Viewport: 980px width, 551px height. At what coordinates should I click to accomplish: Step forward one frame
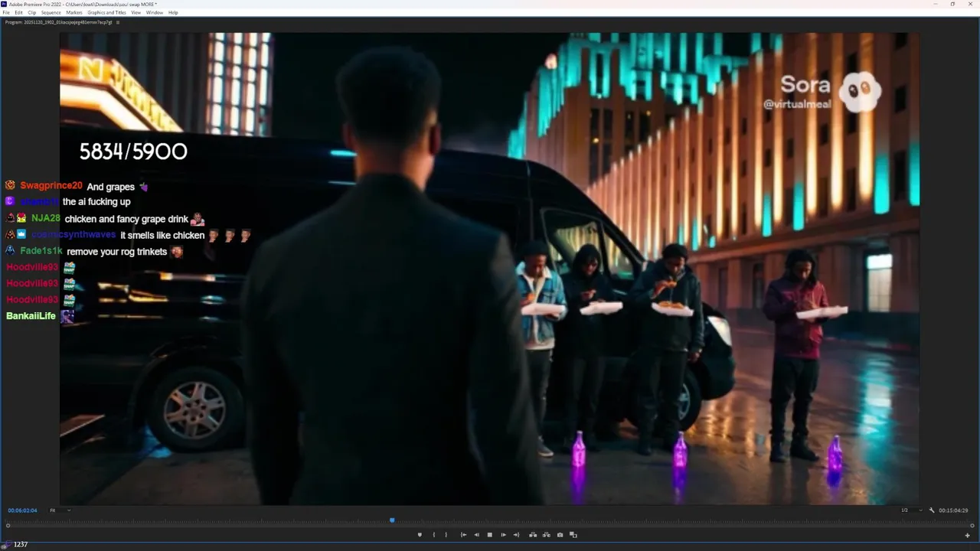[503, 535]
